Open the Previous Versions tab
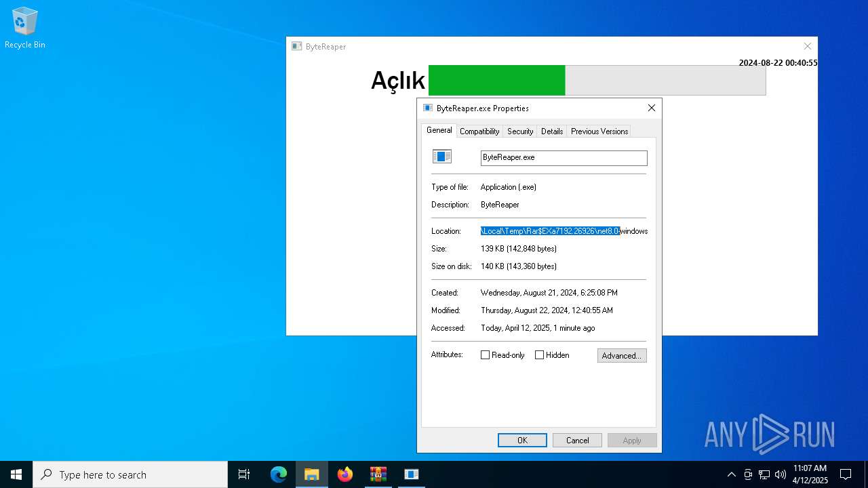Screen dimensions: 868x488 coord(599,131)
